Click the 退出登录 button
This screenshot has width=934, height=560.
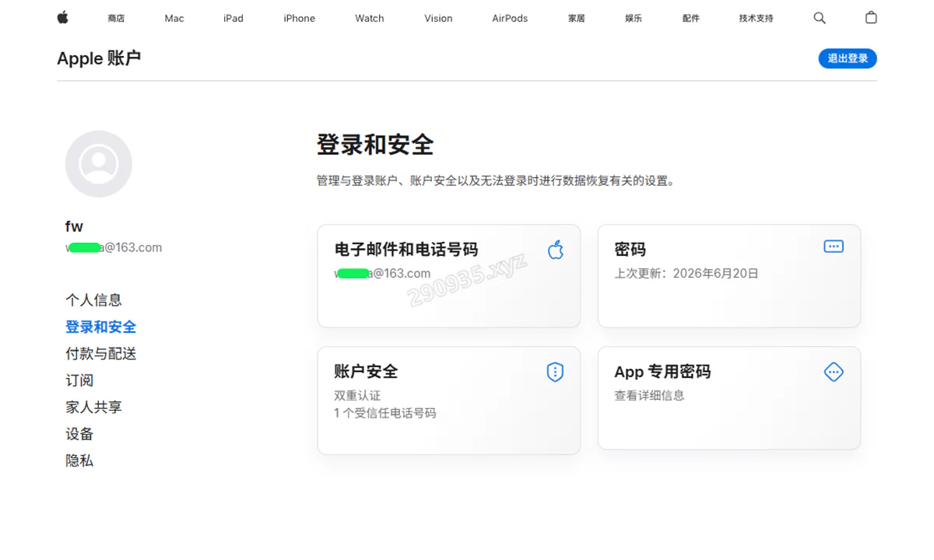[848, 58]
